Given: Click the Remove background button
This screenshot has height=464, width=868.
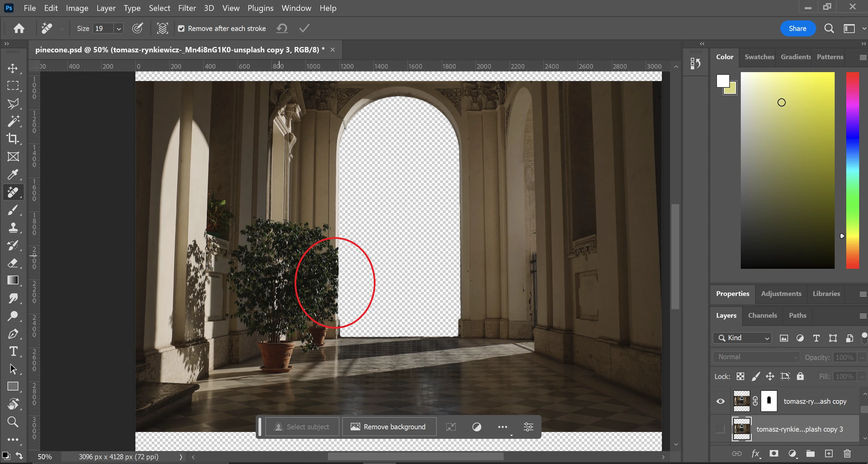Looking at the screenshot, I should click(389, 427).
